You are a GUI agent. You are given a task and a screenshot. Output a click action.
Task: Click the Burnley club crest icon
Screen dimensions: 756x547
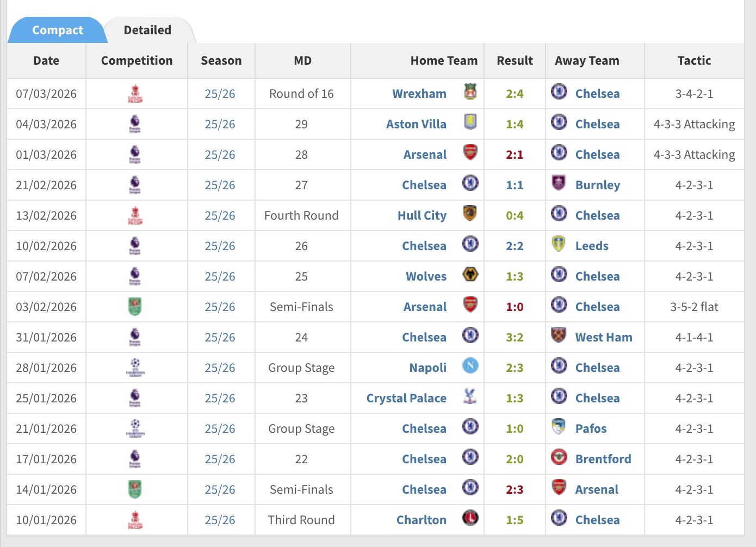pos(559,183)
